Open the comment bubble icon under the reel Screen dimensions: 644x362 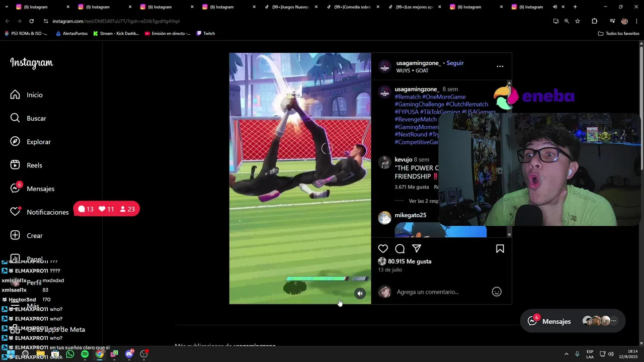(x=400, y=249)
